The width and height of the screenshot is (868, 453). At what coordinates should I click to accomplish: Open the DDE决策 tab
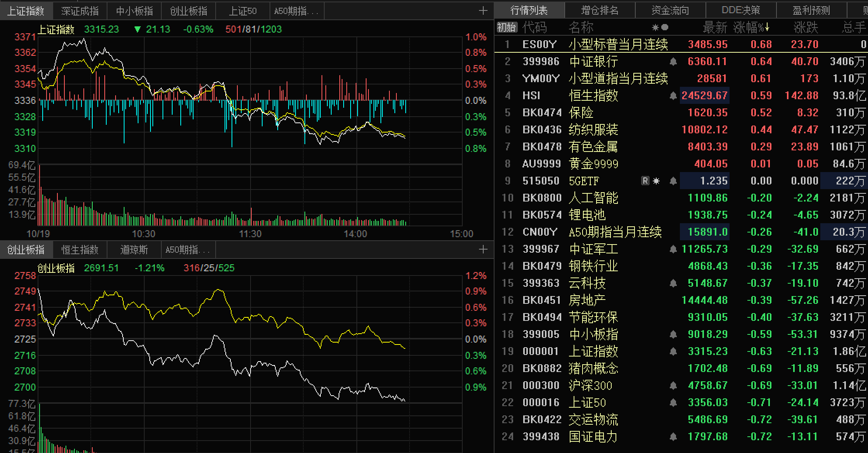pyautogui.click(x=741, y=10)
